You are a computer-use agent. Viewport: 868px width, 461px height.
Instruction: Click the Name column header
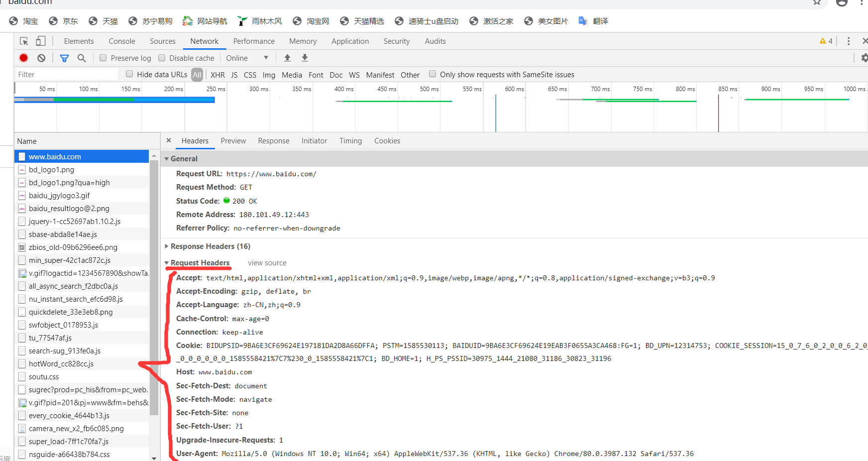click(x=87, y=141)
